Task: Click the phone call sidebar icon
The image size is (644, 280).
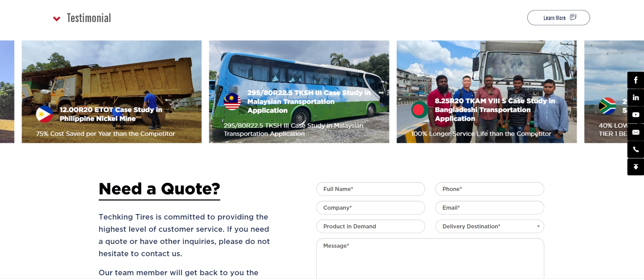Action: click(636, 150)
